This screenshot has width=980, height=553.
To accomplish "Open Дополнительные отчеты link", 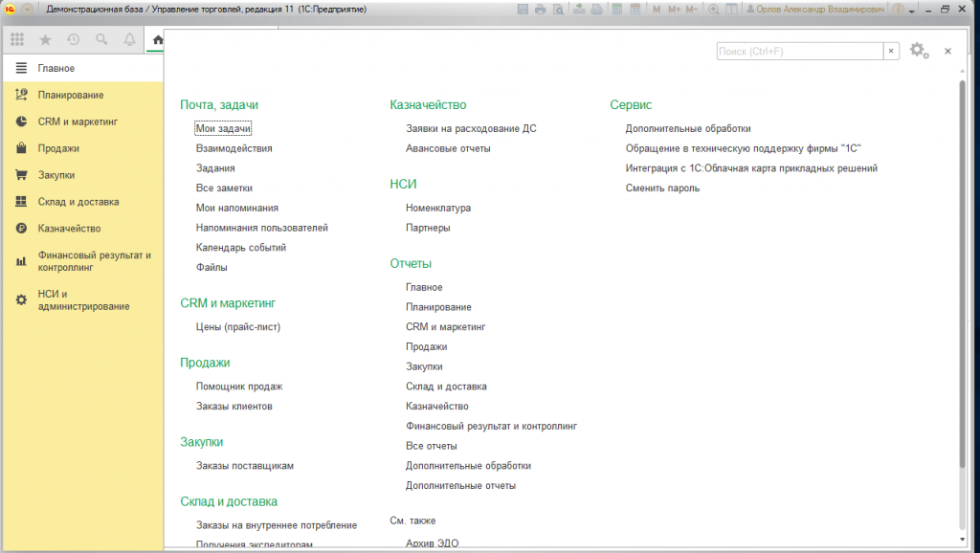I will pos(460,485).
